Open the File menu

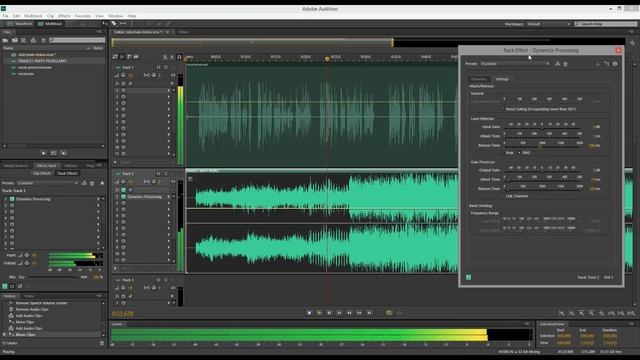tap(5, 16)
